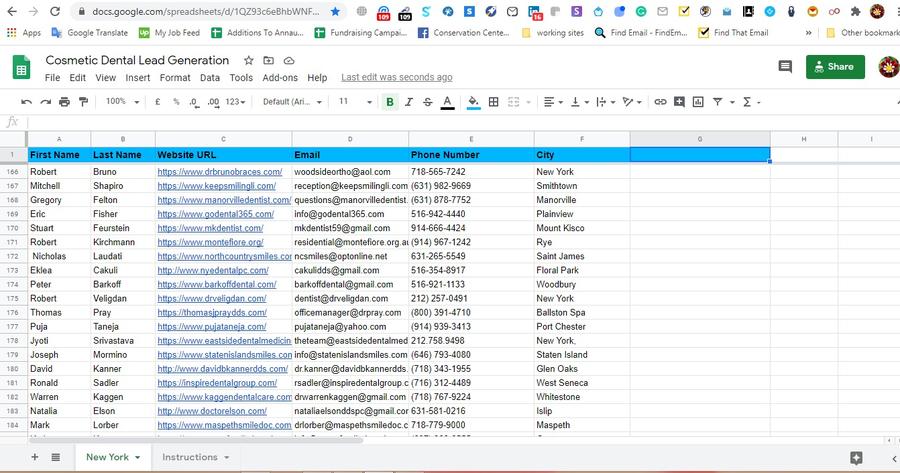Image resolution: width=900 pixels, height=473 pixels.
Task: Select cell containing Staten Island
Action: (582, 355)
